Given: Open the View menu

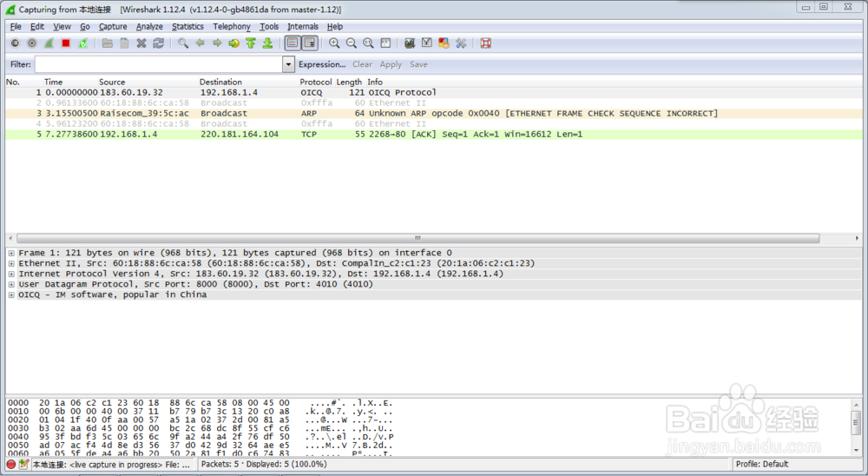Looking at the screenshot, I should tap(62, 27).
